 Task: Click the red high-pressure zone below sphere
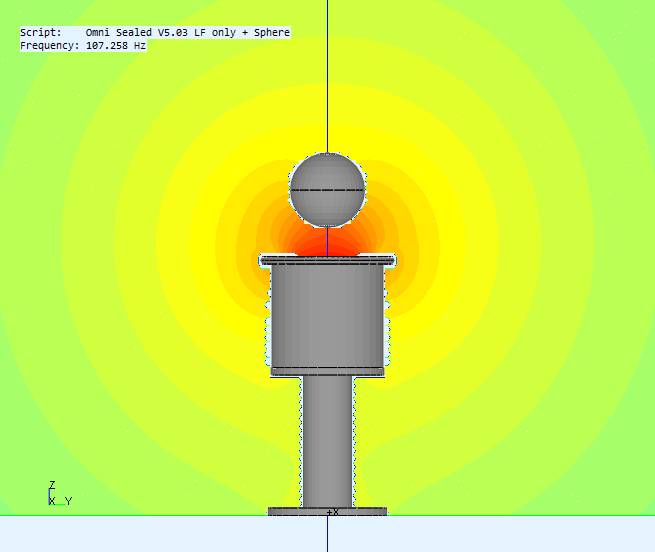pos(327,244)
